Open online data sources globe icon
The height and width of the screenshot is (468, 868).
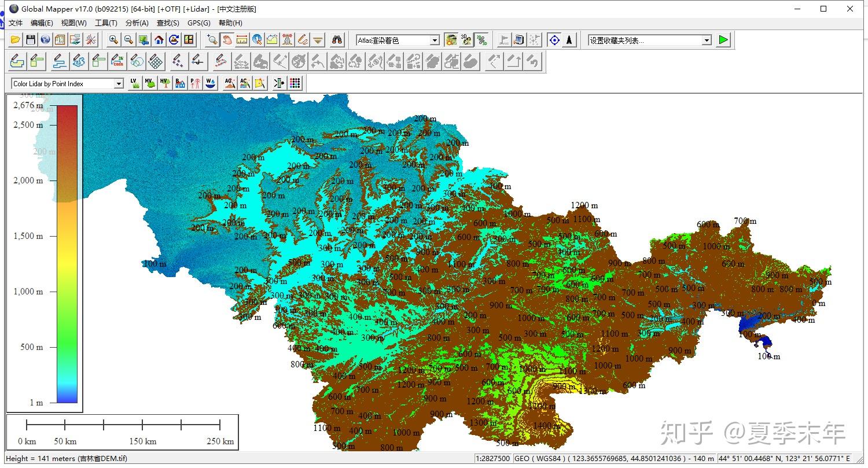[46, 40]
